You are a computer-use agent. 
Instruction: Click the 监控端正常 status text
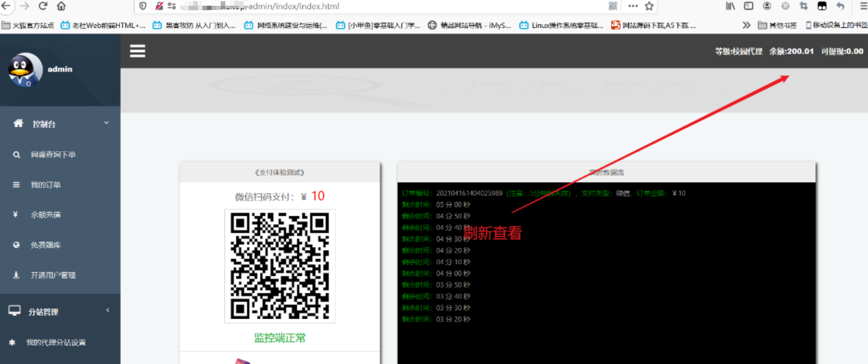click(x=280, y=338)
